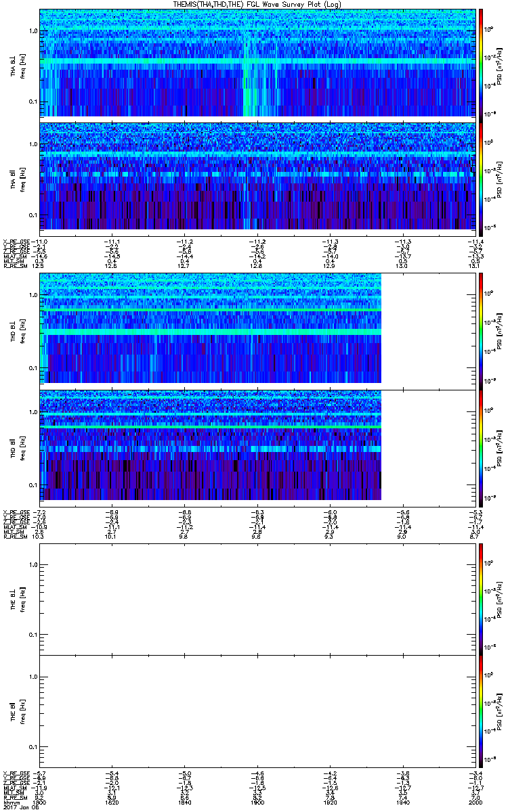This screenshot has height=812, width=508.
Task: Click the 1820 time tick label
Action: (x=112, y=803)
